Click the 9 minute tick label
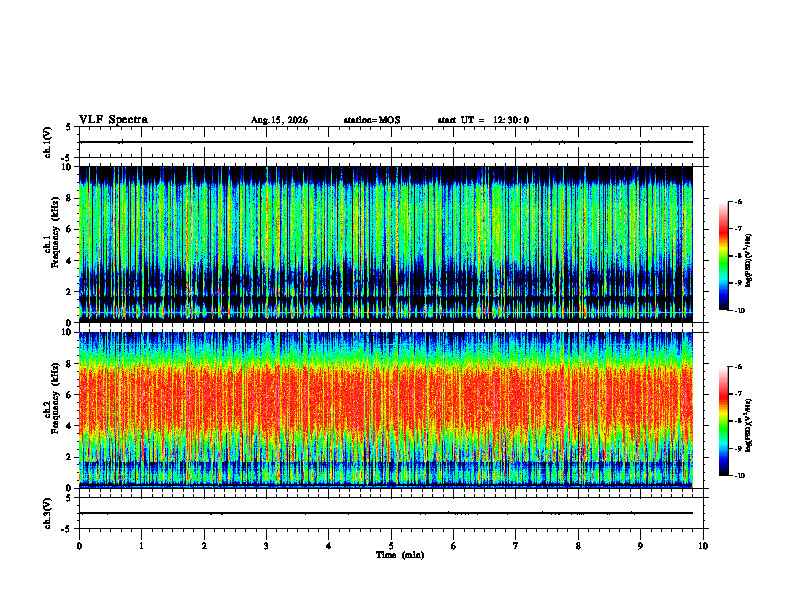 pos(640,546)
